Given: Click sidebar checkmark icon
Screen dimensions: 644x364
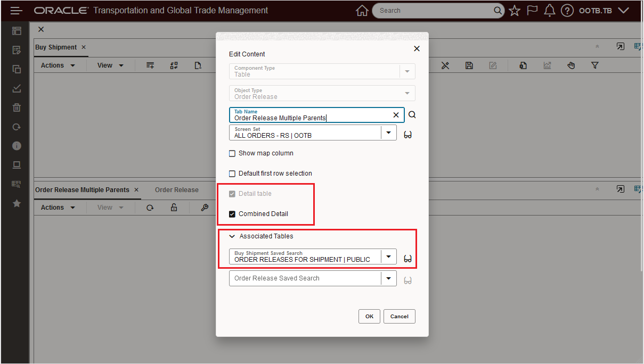Looking at the screenshot, I should tap(17, 88).
